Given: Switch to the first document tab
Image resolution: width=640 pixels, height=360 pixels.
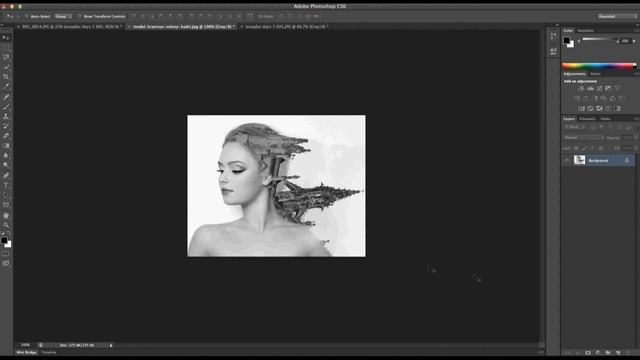Looking at the screenshot, I should click(70, 27).
